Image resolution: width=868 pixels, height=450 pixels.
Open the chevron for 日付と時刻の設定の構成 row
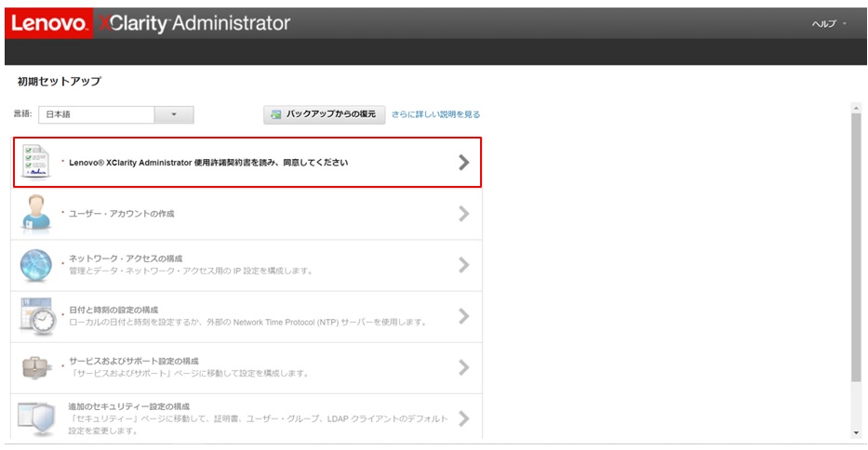tap(464, 316)
